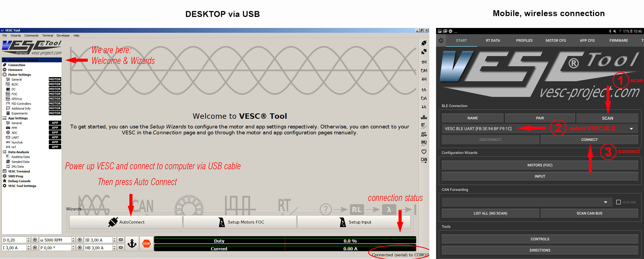Tap the BLE CONNECT button
Screen dimensions: 644x259
click(x=589, y=140)
